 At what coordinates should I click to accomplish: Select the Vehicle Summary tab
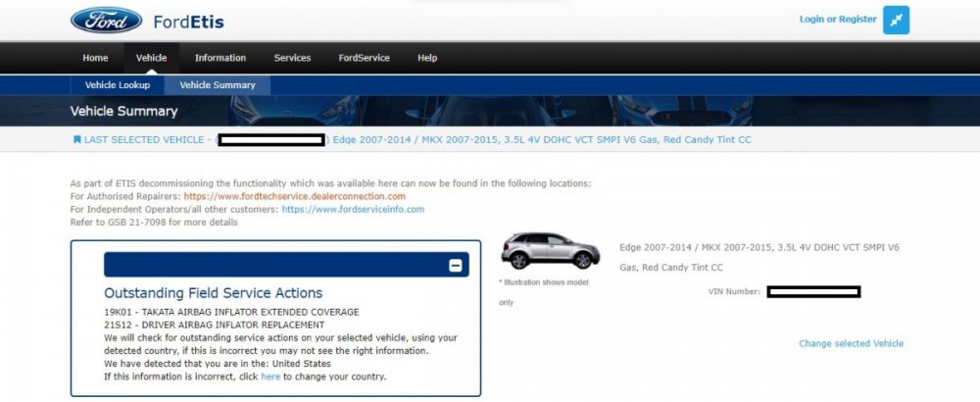(218, 85)
